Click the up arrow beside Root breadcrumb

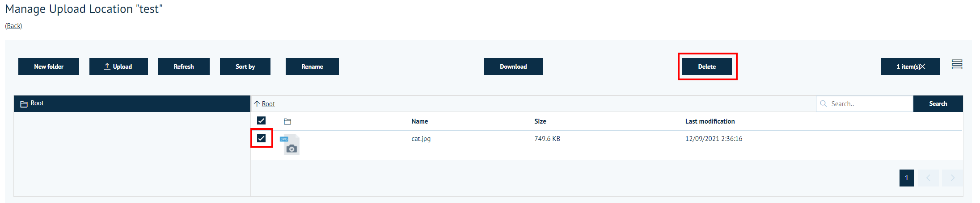[x=257, y=104]
